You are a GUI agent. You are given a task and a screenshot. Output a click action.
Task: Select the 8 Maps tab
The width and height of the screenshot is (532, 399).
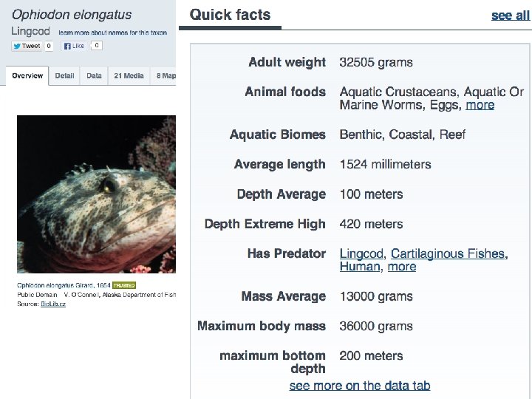point(166,75)
